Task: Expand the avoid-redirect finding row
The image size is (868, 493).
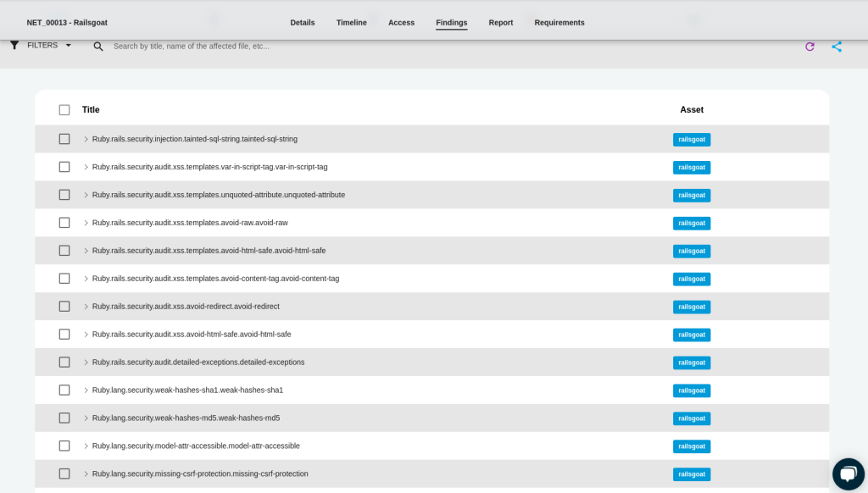Action: [86, 307]
